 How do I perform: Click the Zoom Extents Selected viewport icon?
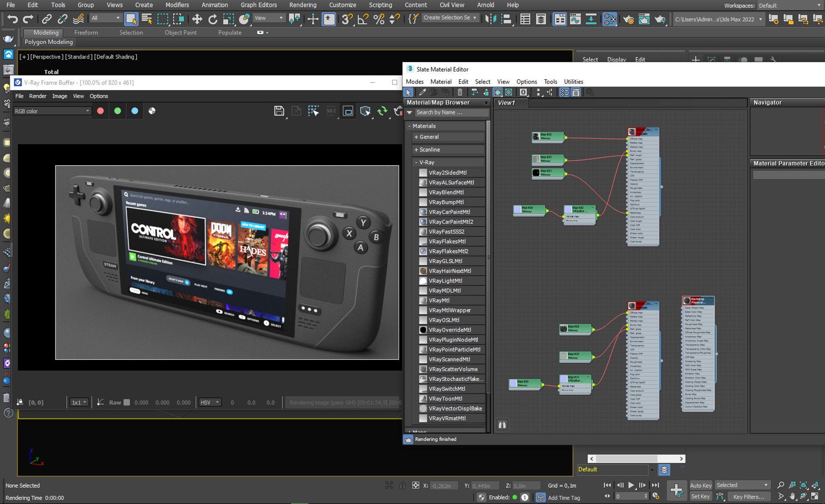point(803,485)
